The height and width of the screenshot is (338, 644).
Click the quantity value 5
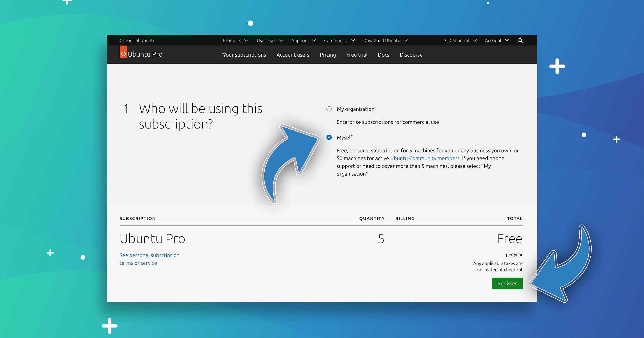coord(381,239)
